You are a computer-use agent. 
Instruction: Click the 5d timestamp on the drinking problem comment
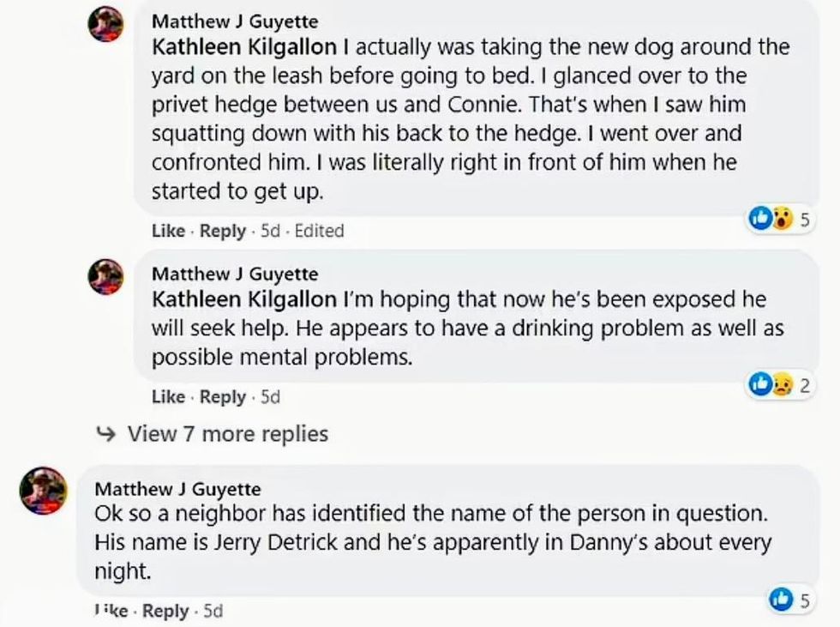coord(270,397)
